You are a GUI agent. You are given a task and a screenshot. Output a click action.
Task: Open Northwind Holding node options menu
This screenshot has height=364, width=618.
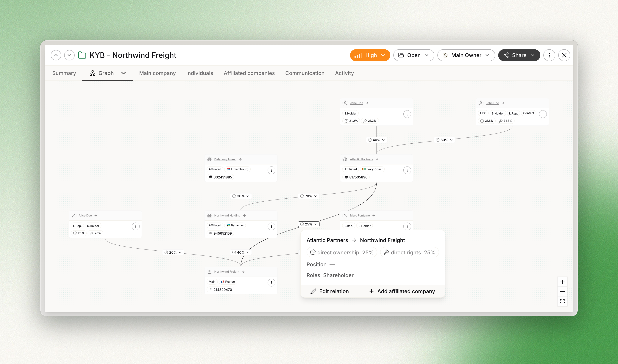tap(271, 226)
